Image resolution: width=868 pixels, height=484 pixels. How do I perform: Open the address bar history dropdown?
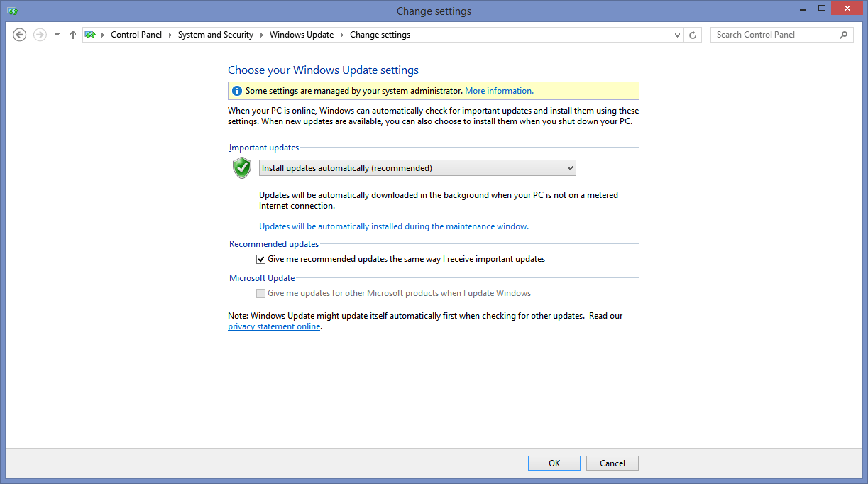677,34
